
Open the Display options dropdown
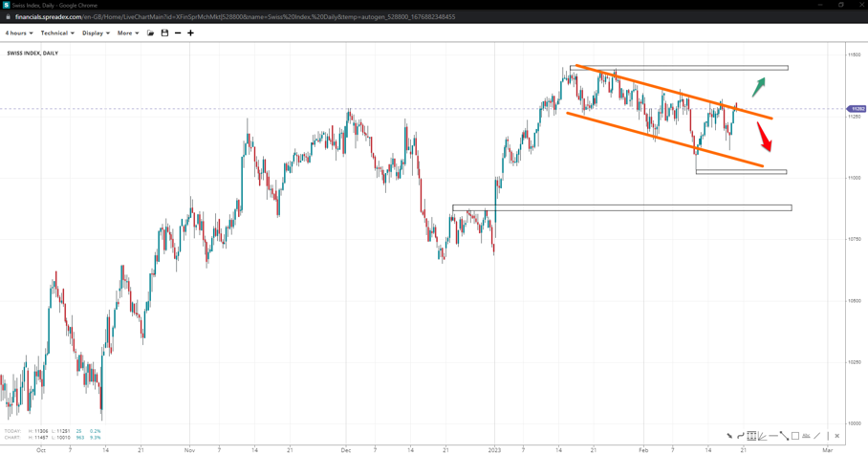pyautogui.click(x=96, y=33)
